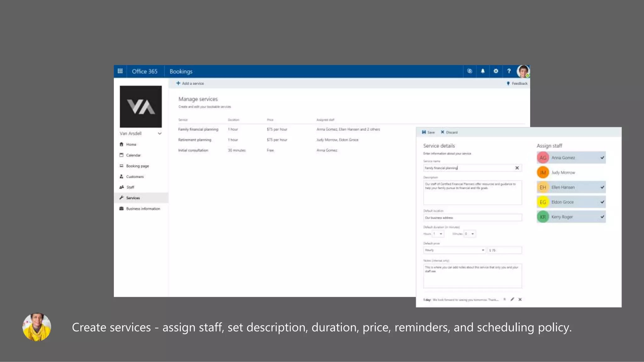Edit the 1 day reminder pencil
Viewport: 644px width, 362px height.
(x=512, y=299)
